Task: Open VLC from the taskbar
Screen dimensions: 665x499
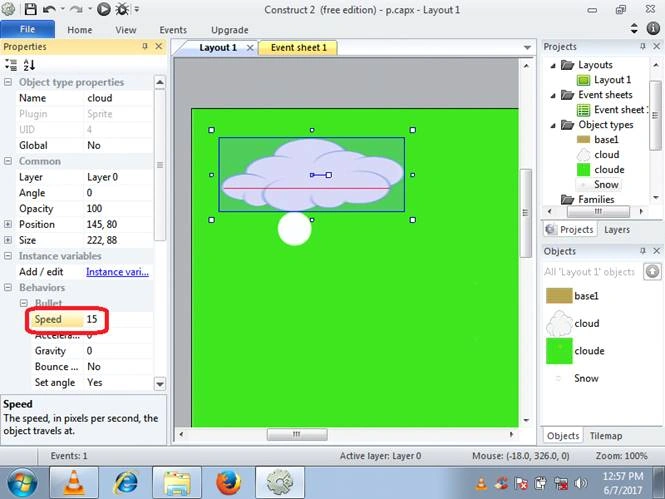Action: (x=74, y=482)
